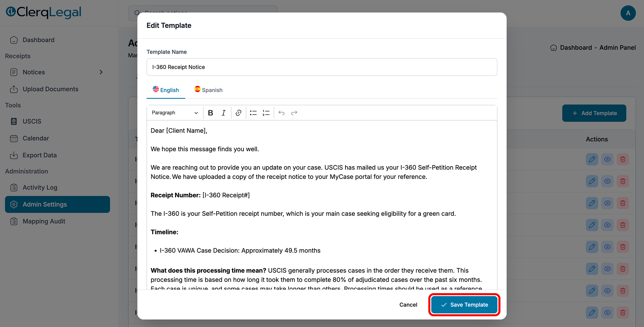
Task: Click the '[I-360 Receipt#]' placeholder text
Action: pos(226,195)
